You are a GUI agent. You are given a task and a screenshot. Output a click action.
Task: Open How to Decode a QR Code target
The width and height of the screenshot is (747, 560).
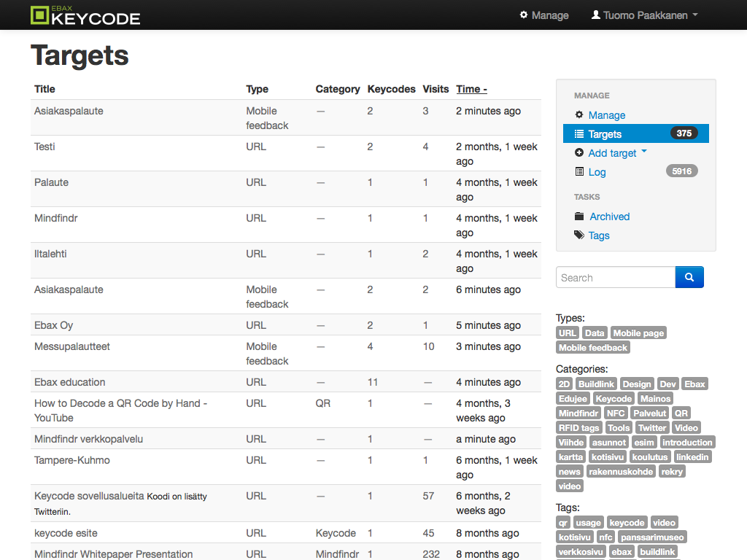click(x=120, y=411)
